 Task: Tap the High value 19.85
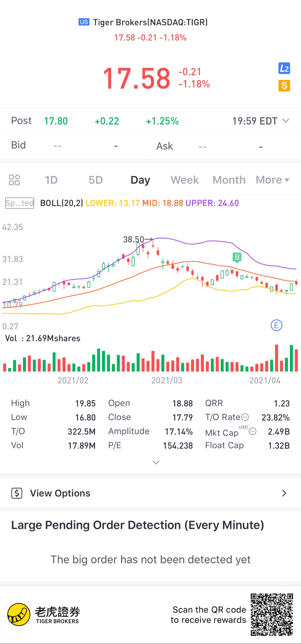pos(85,403)
